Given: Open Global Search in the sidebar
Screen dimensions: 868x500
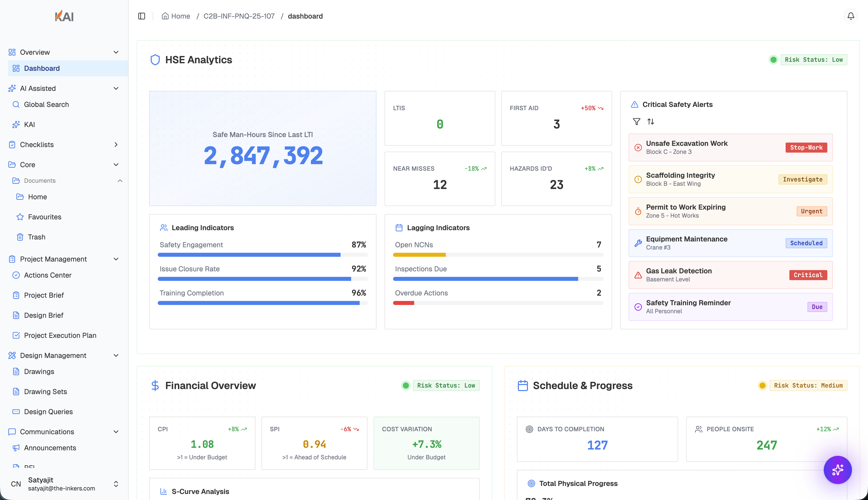Looking at the screenshot, I should pos(46,104).
